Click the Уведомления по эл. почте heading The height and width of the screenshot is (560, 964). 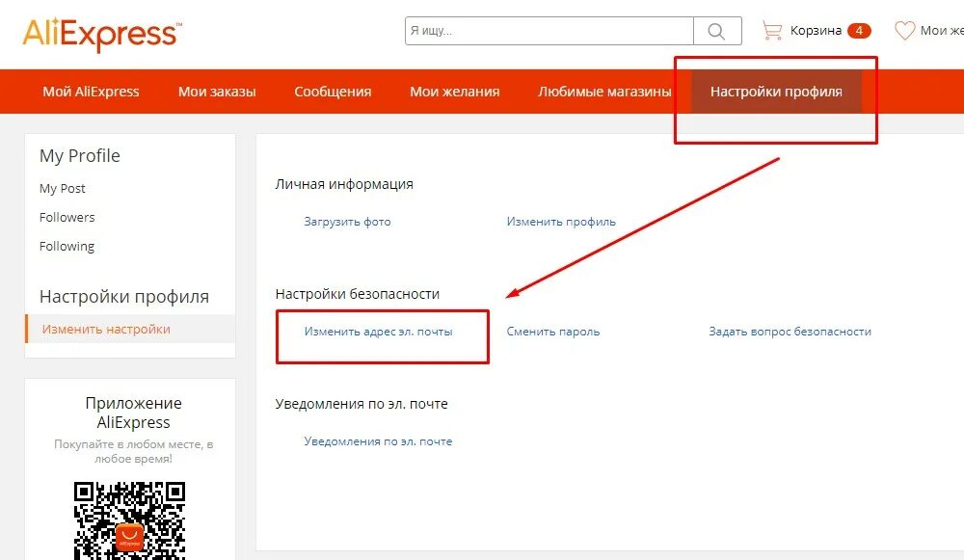tap(361, 404)
